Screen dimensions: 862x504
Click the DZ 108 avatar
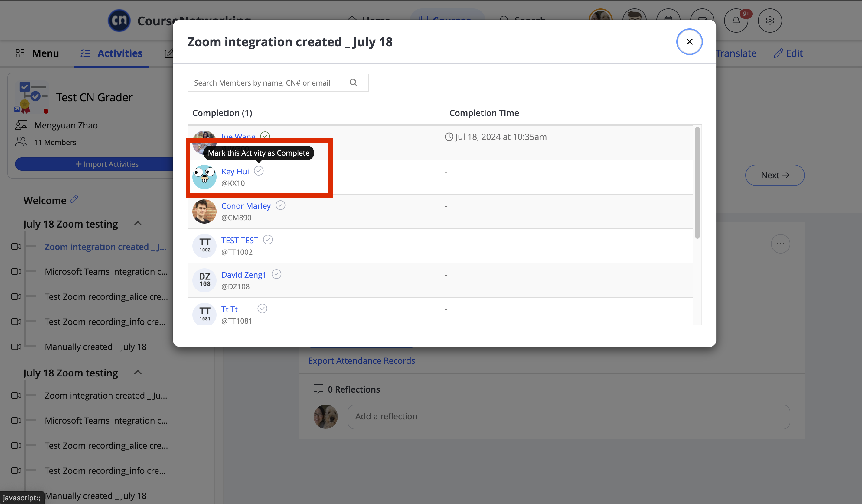point(204,280)
